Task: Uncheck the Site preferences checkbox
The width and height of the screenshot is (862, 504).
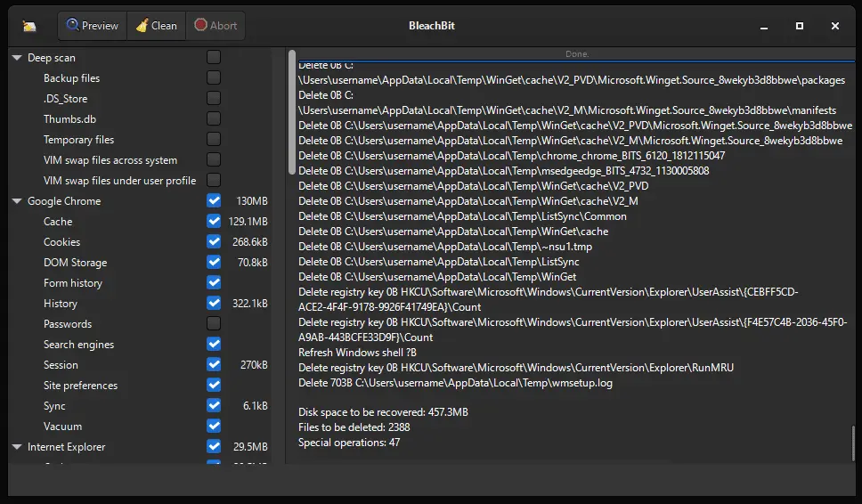Action: click(214, 385)
